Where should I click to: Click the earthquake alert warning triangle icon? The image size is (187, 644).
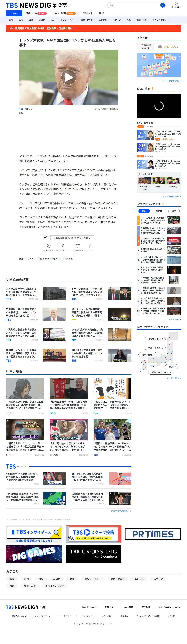coord(12,28)
